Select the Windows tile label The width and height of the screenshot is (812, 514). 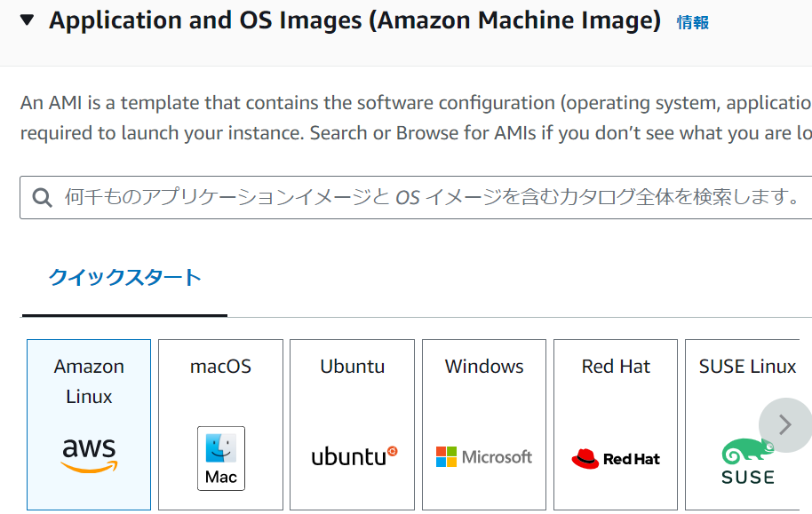pos(484,367)
